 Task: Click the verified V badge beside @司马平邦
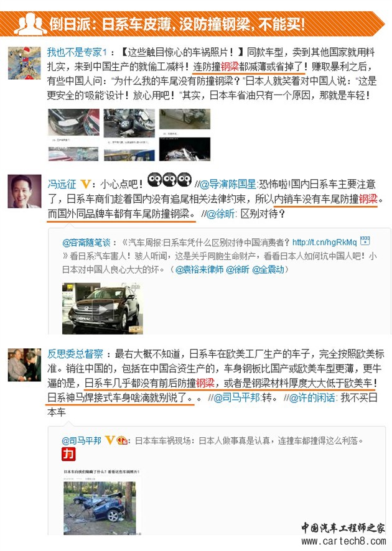[x=110, y=440]
